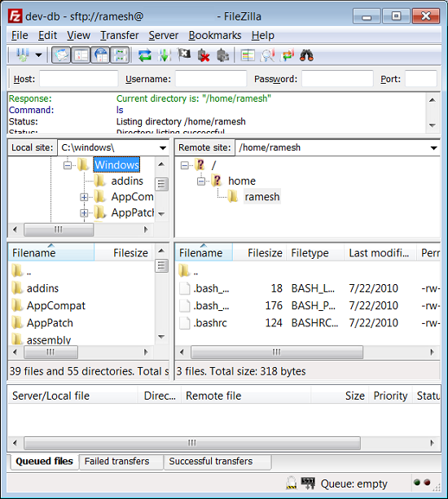
Task: Sort remote files by Filename column
Action: coord(204,252)
